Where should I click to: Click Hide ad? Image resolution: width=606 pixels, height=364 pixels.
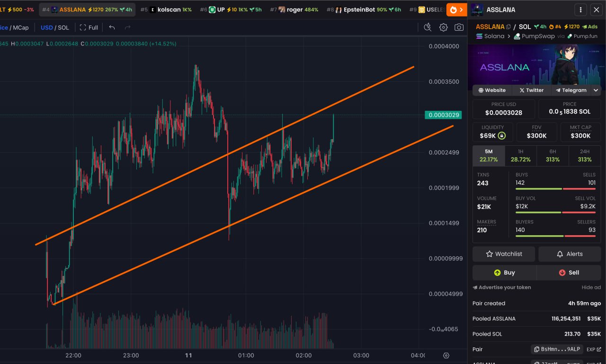point(591,287)
